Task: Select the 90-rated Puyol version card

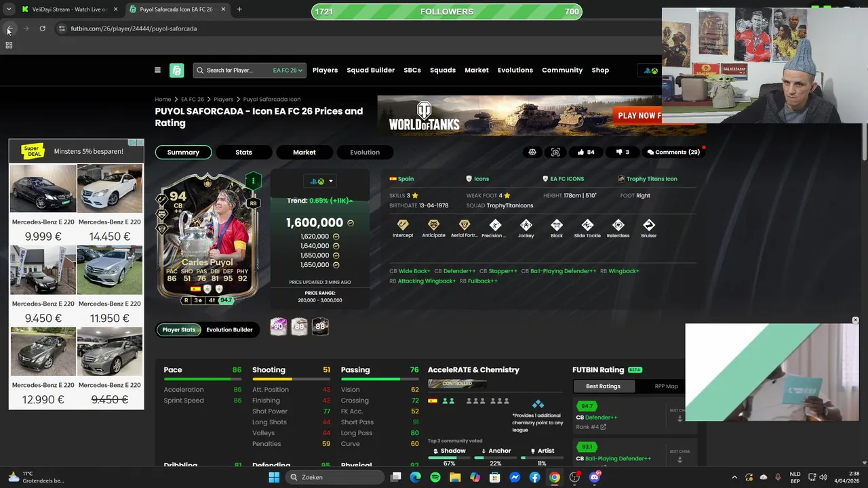Action: [278, 326]
